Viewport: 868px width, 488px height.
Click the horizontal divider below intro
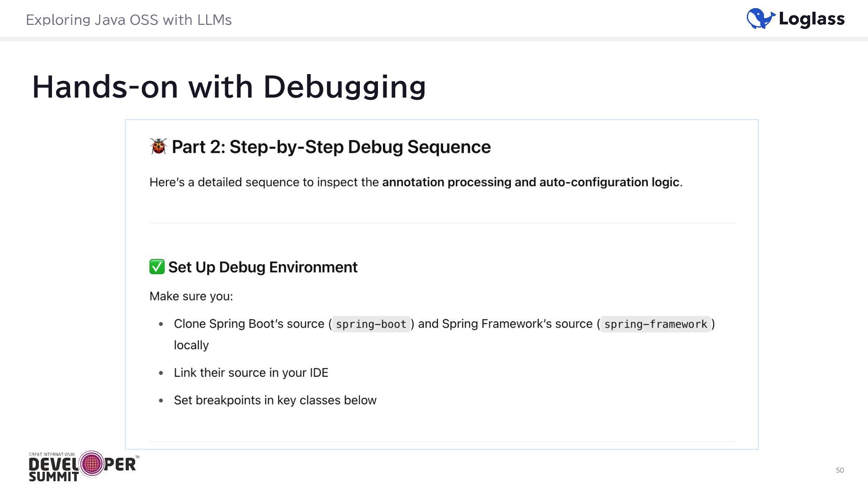coord(443,223)
